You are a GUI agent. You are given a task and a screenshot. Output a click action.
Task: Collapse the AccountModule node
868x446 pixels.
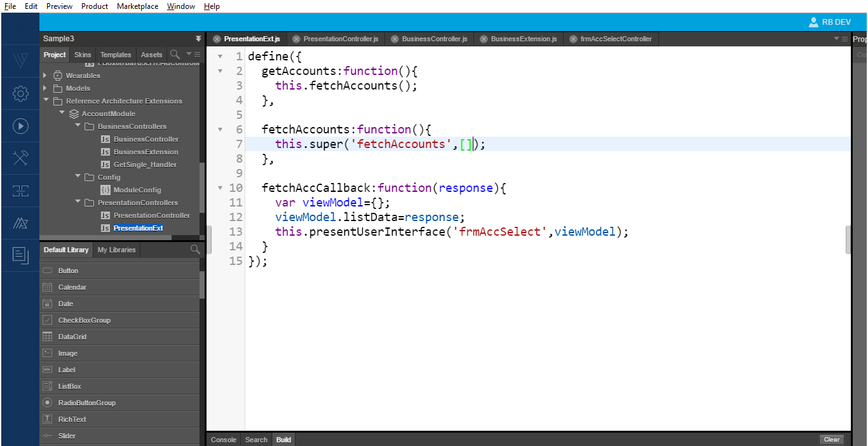62,113
